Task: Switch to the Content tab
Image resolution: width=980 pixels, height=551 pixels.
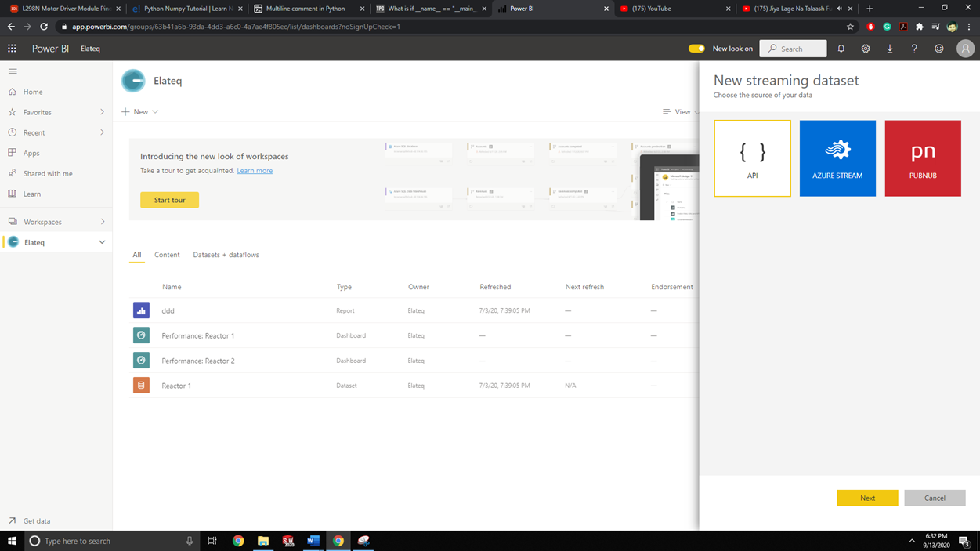Action: 167,255
